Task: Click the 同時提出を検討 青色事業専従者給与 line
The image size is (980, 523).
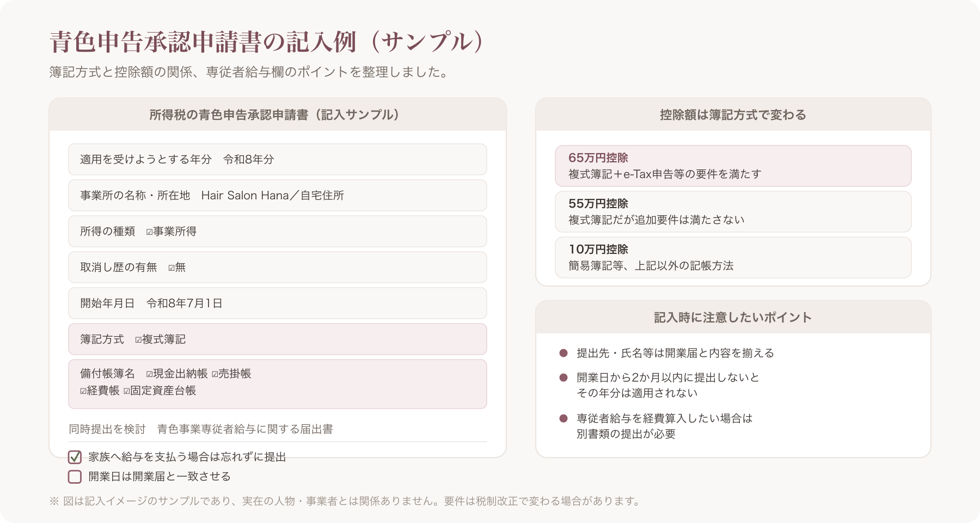Action: pos(201,429)
